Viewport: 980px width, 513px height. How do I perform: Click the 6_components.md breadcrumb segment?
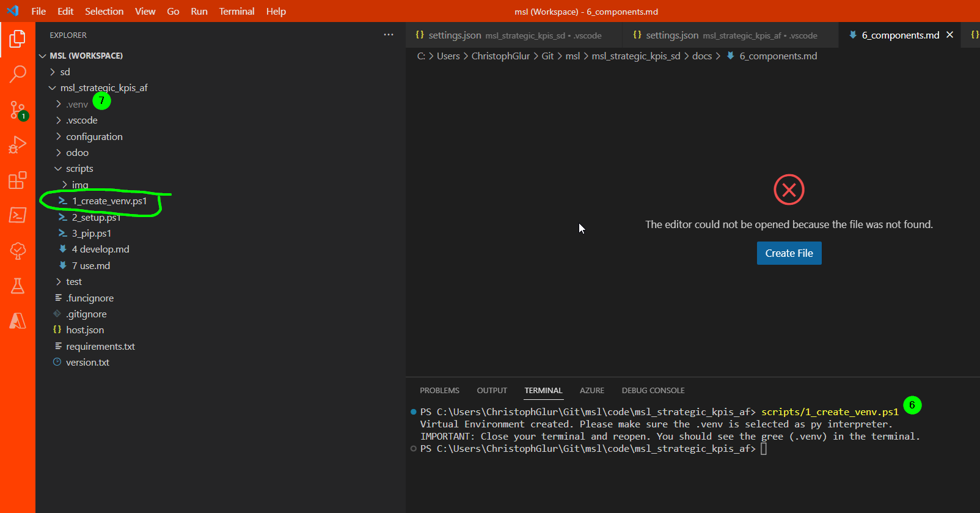778,56
